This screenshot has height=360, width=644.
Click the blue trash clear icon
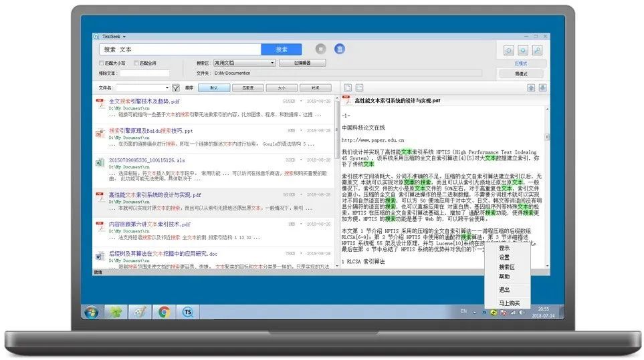pos(340,49)
